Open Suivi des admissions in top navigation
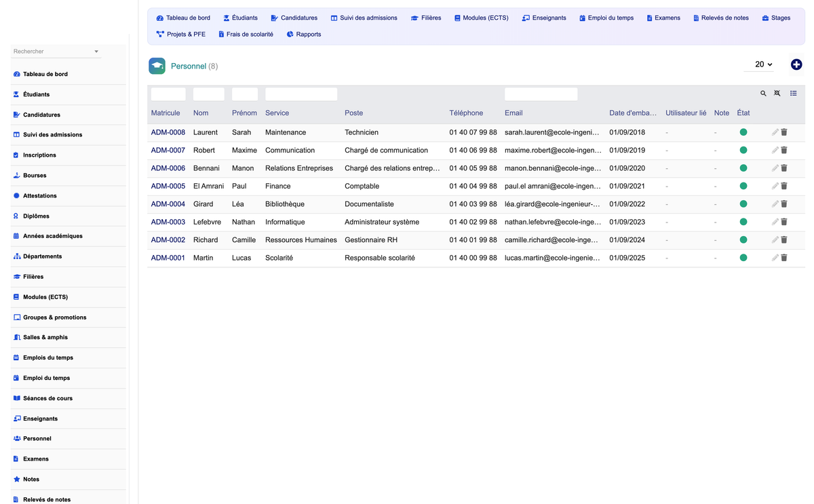The height and width of the screenshot is (504, 814). 364,18
